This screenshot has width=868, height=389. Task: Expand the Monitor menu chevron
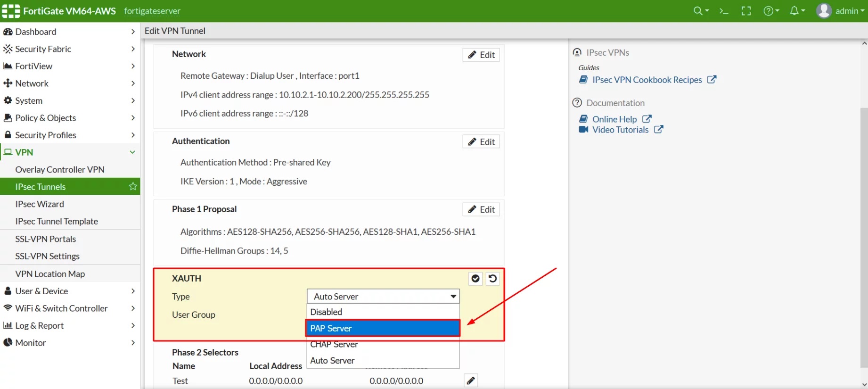click(x=133, y=342)
